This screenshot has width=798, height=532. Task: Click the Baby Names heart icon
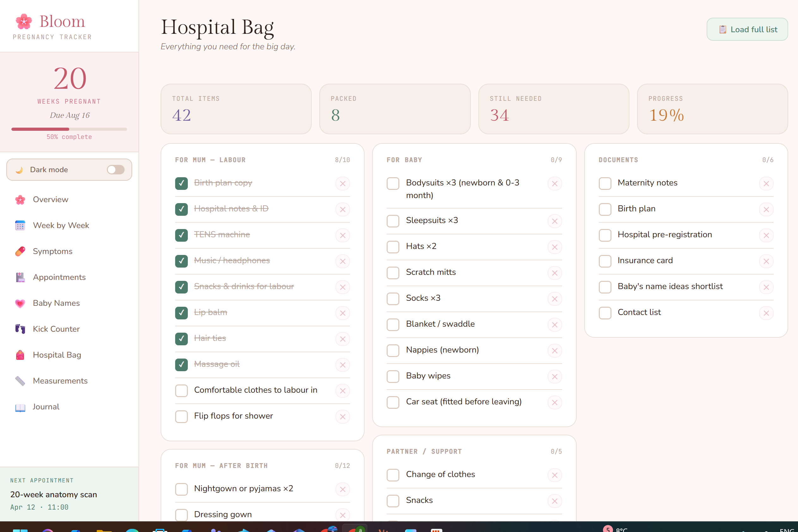20,303
